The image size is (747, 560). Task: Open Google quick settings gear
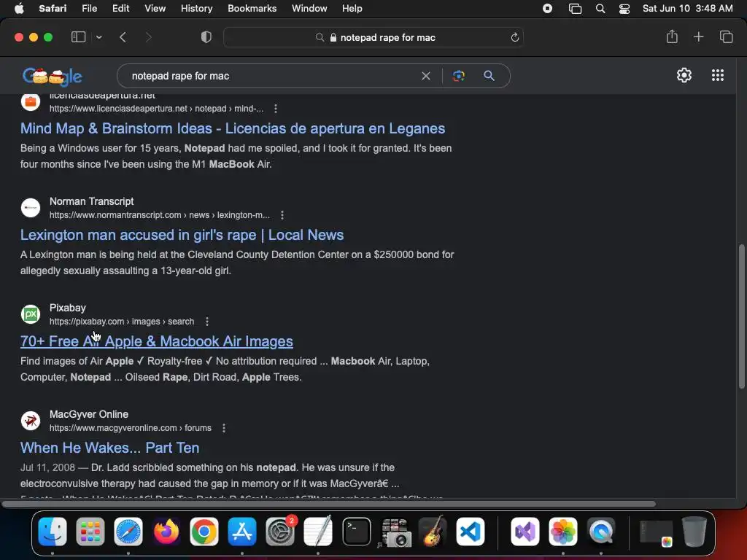click(684, 75)
